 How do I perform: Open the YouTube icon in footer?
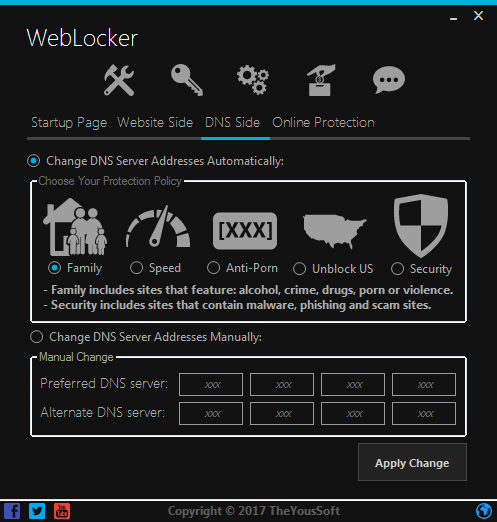(x=62, y=511)
